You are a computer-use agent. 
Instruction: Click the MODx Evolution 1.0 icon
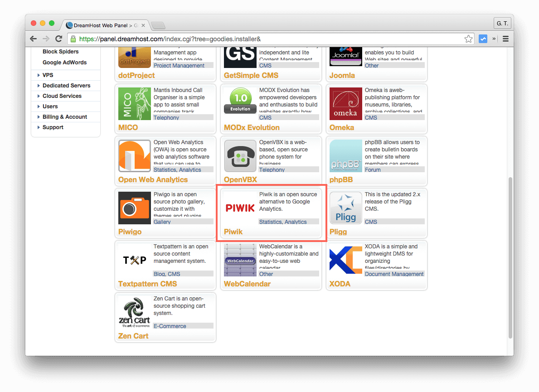240,101
